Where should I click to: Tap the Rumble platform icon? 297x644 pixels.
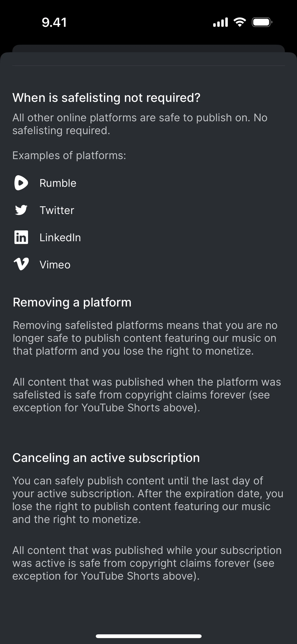21,183
